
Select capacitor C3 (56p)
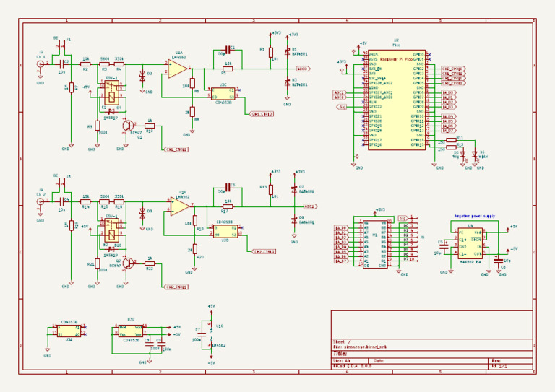point(228,187)
